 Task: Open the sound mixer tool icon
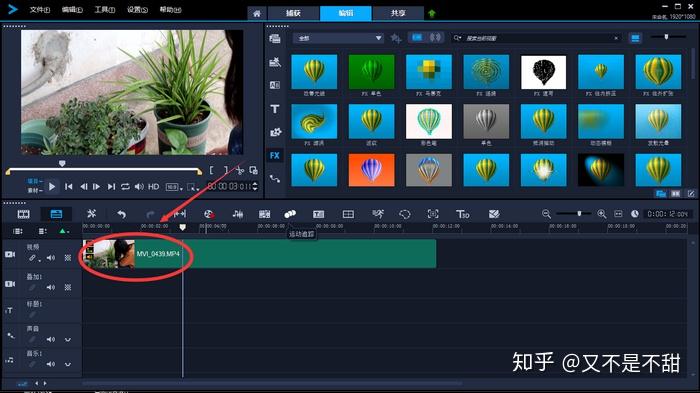tap(238, 214)
